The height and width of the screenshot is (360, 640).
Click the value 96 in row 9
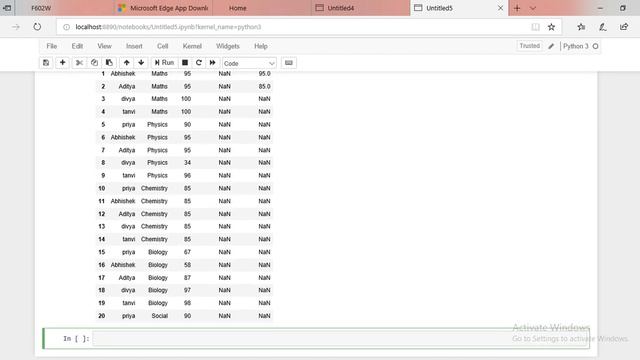point(187,176)
